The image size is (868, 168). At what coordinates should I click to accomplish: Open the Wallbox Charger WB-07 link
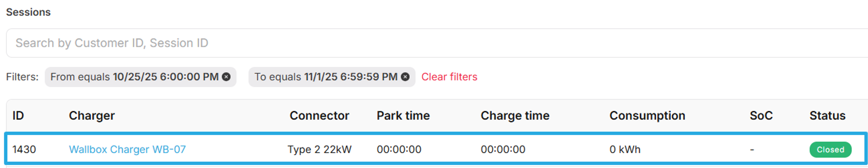[x=127, y=150]
